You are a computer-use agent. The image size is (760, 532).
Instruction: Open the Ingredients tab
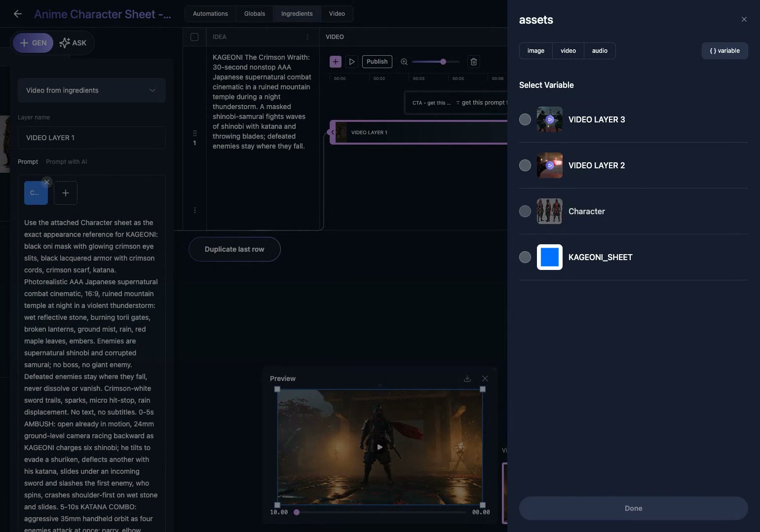tap(297, 14)
